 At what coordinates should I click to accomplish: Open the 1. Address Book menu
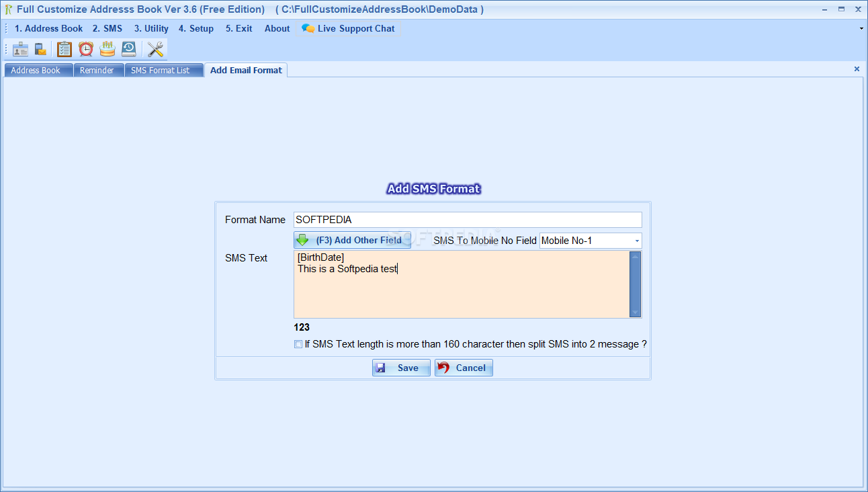click(x=49, y=28)
